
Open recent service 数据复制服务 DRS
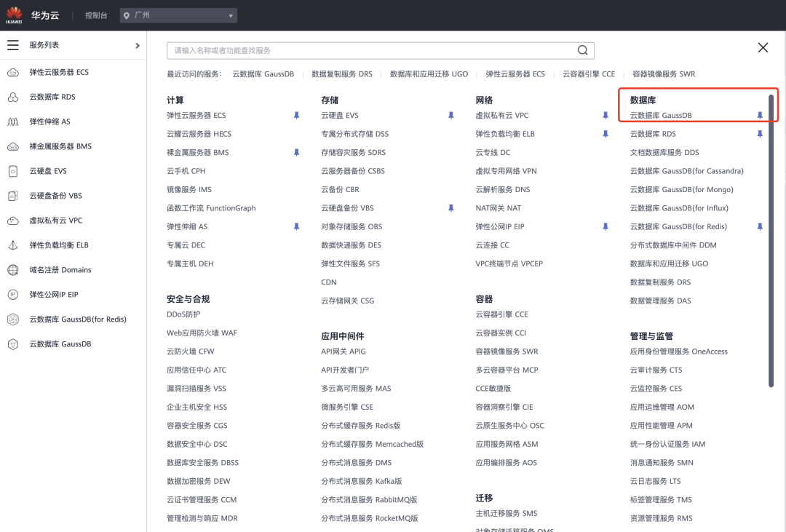342,74
